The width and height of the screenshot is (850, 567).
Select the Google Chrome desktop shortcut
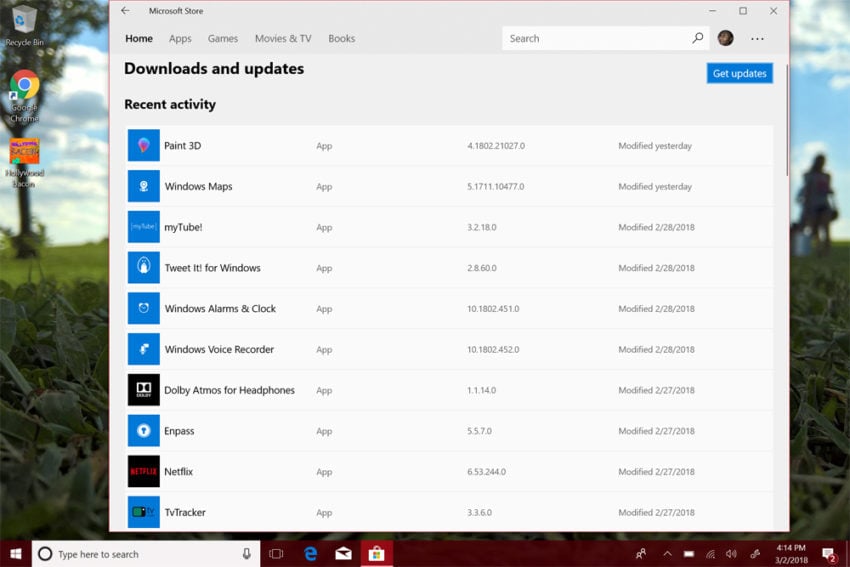[x=24, y=96]
